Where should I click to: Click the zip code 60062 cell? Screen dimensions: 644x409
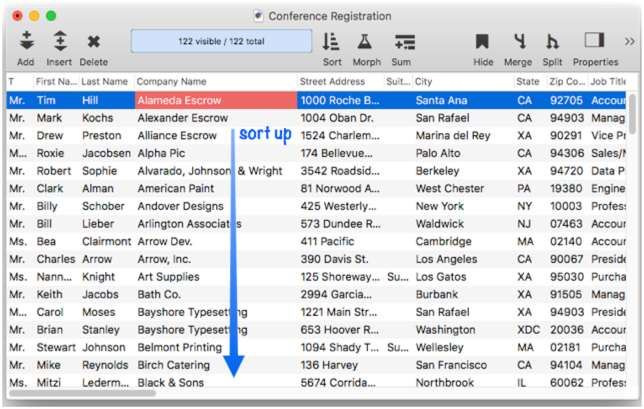click(x=566, y=383)
